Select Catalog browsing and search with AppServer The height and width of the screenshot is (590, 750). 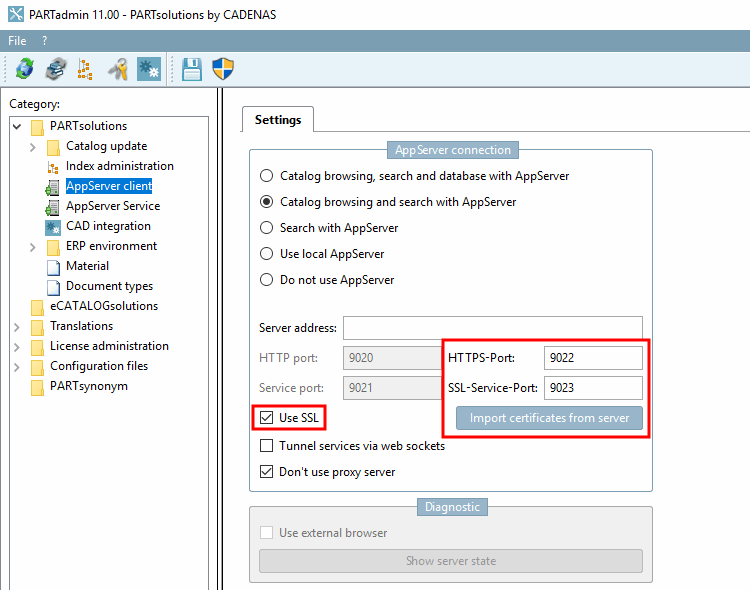(x=266, y=201)
